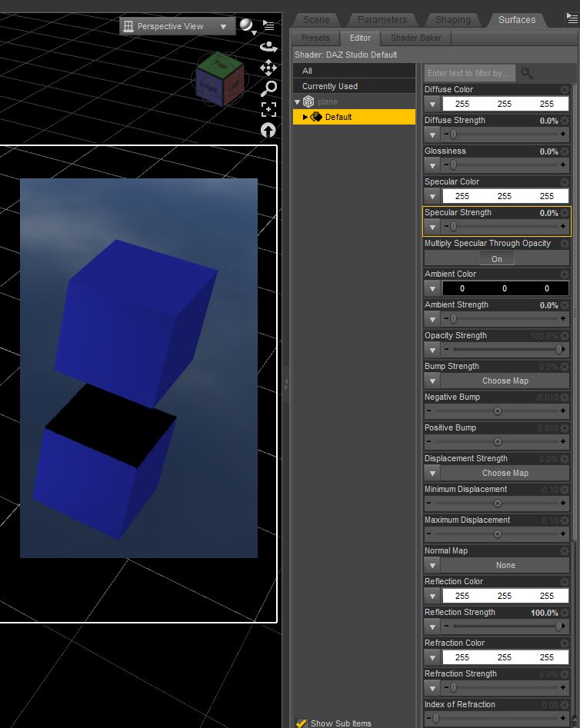Select the magnifier zoom view tool
Viewport: 580px width, 728px height.
[268, 88]
